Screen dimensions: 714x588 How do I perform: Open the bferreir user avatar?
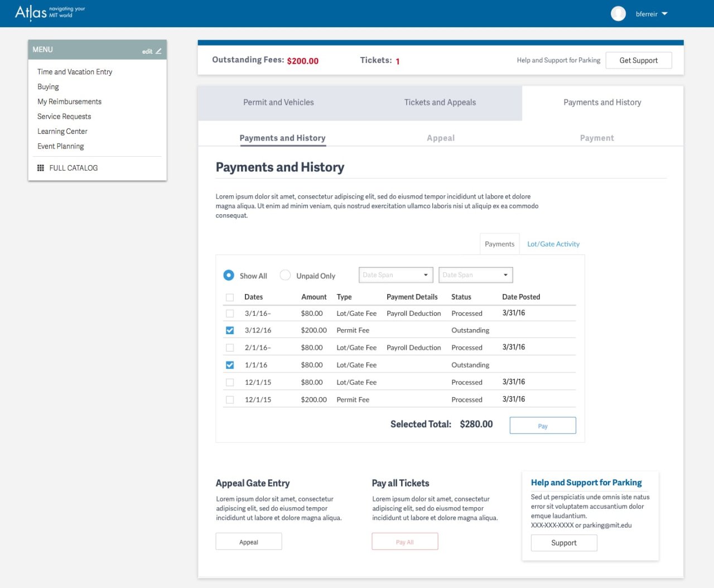pyautogui.click(x=618, y=13)
